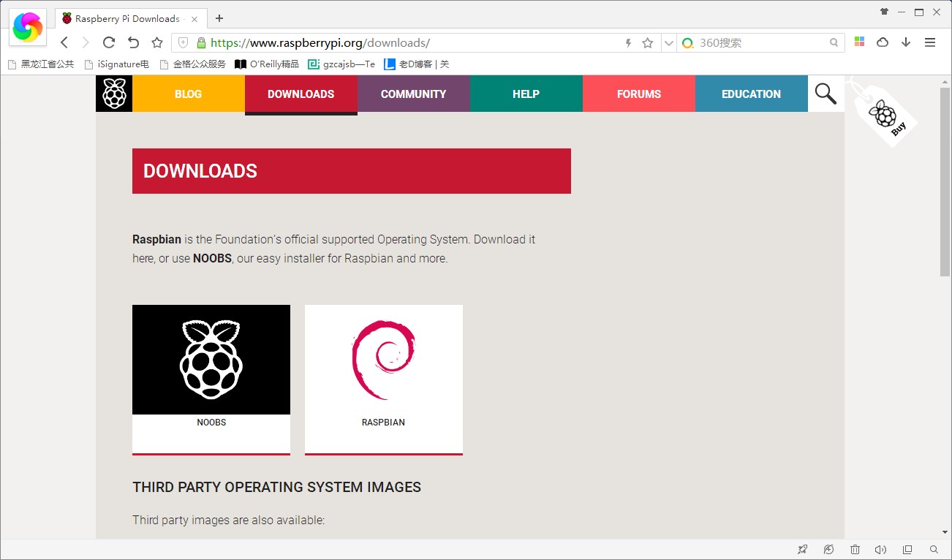Toggle page sound with the speaker icon
This screenshot has height=560, width=952.
[880, 550]
